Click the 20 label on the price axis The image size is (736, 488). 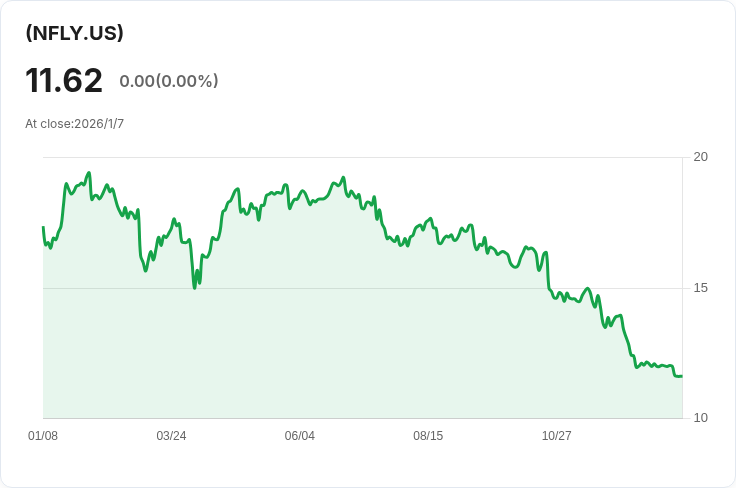(700, 157)
